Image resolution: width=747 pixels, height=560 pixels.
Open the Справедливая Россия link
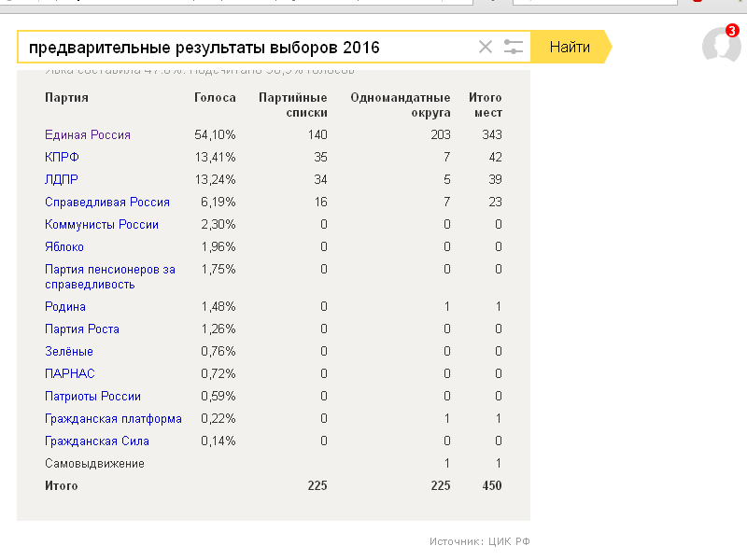point(107,202)
